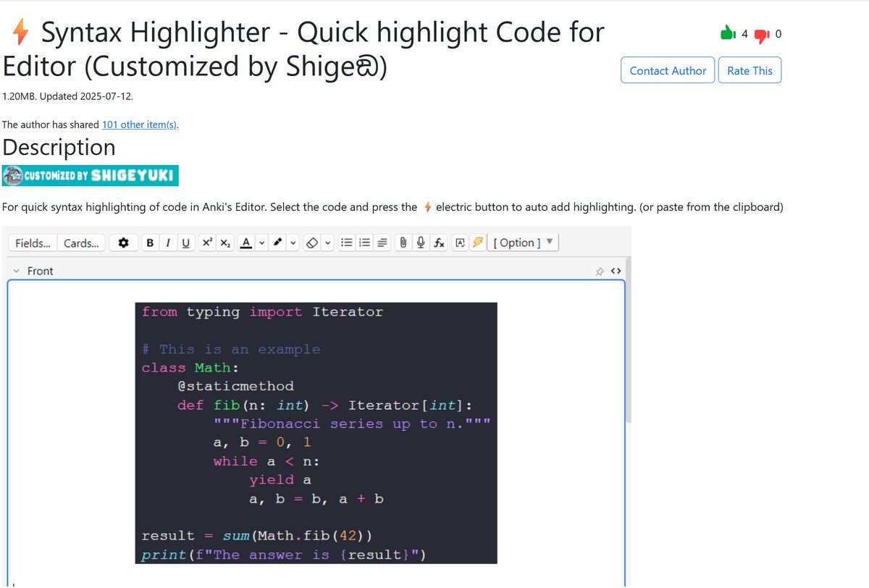The width and height of the screenshot is (869, 588).
Task: Toggle HTML editor for Front field
Action: click(x=616, y=272)
